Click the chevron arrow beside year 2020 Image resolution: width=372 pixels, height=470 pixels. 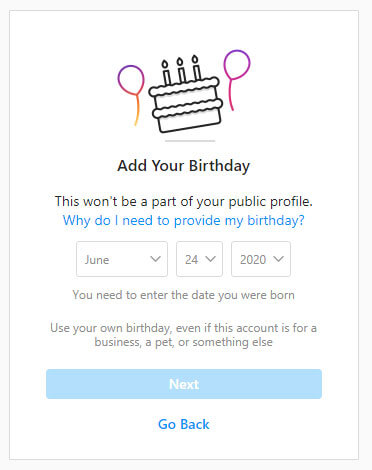point(279,259)
